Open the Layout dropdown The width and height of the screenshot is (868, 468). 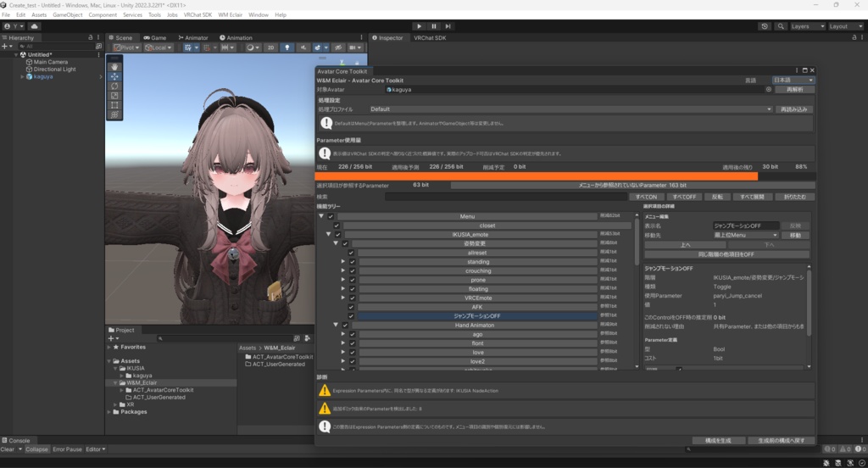click(845, 26)
